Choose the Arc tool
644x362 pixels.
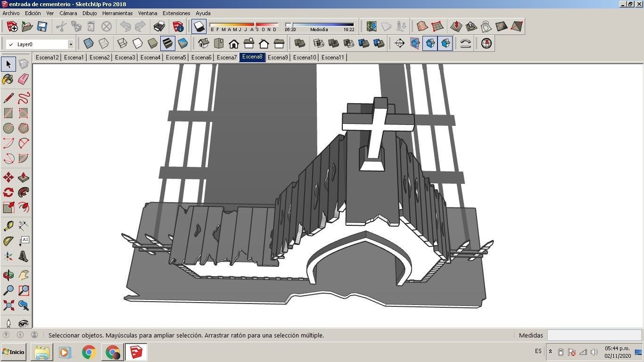(x=8, y=143)
